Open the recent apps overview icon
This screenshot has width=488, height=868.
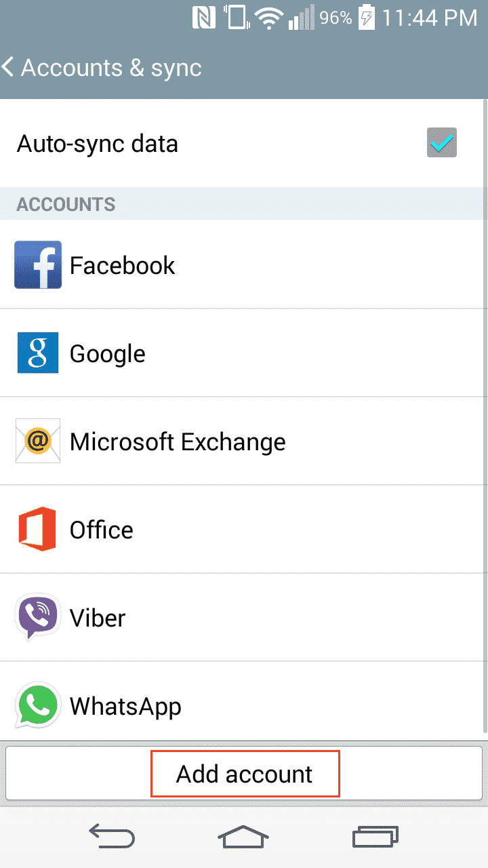[x=375, y=837]
